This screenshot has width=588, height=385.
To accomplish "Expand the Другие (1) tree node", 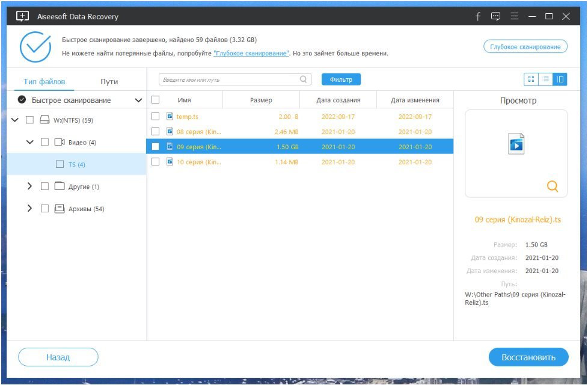I will [x=29, y=186].
